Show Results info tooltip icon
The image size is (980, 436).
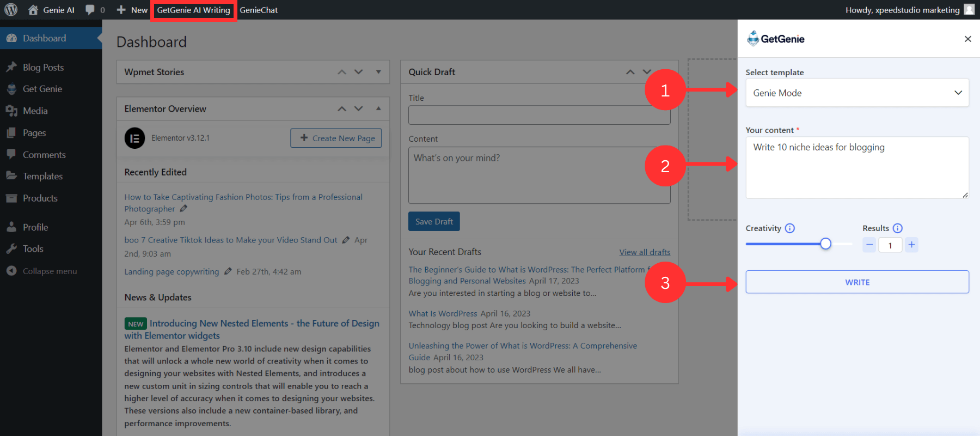click(898, 228)
